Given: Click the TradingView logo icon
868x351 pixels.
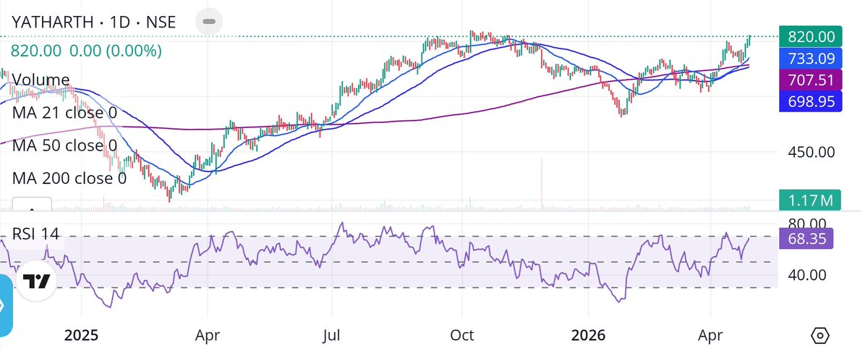Looking at the screenshot, I should [x=35, y=282].
